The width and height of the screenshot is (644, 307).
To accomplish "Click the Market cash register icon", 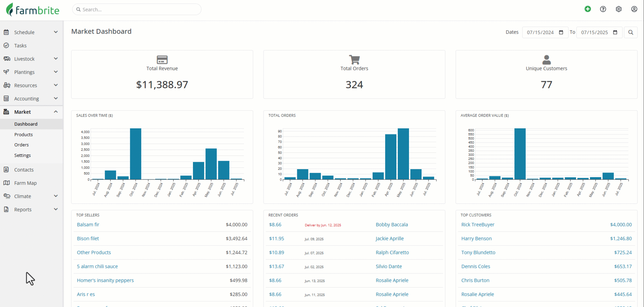I will click(x=6, y=112).
